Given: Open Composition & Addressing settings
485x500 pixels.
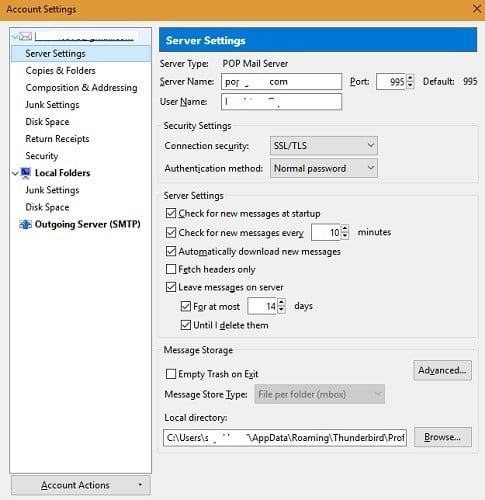Looking at the screenshot, I should point(81,88).
